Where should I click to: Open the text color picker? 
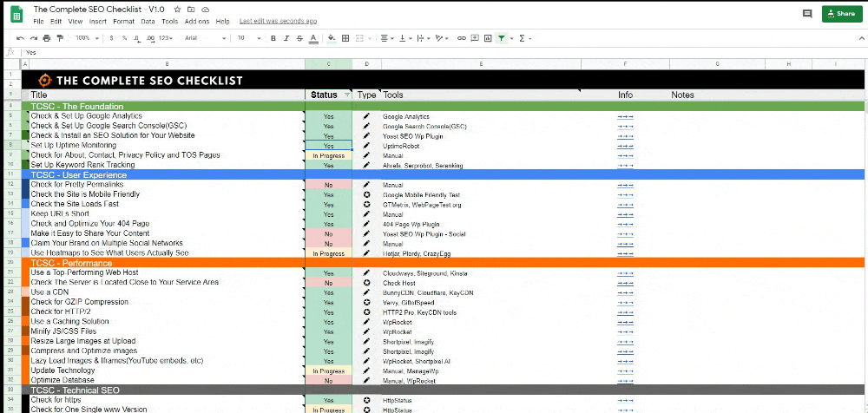coord(313,38)
